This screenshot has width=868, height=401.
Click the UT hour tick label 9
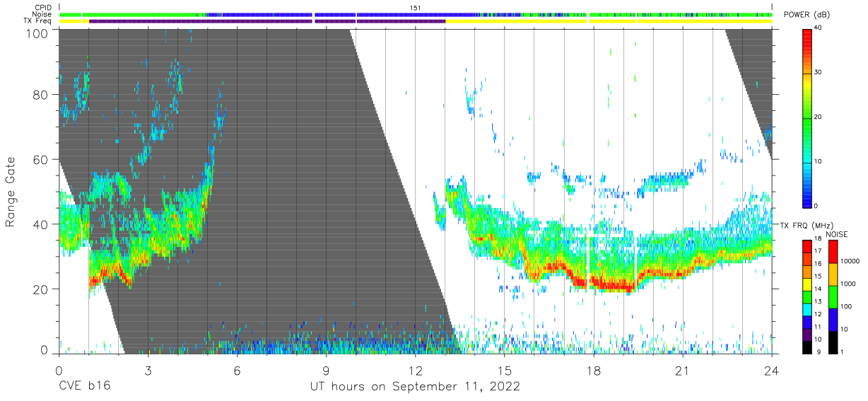[326, 371]
